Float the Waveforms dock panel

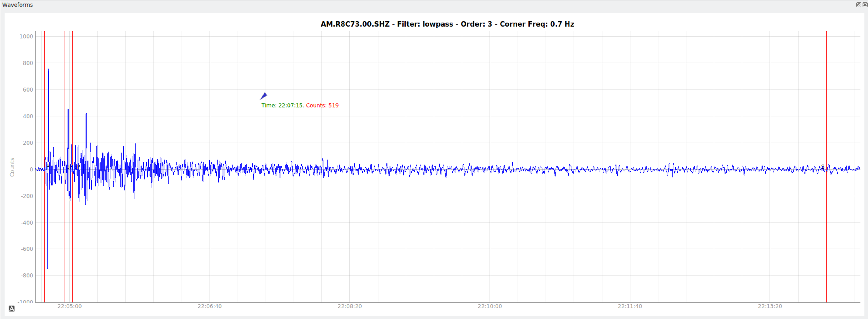click(x=858, y=5)
